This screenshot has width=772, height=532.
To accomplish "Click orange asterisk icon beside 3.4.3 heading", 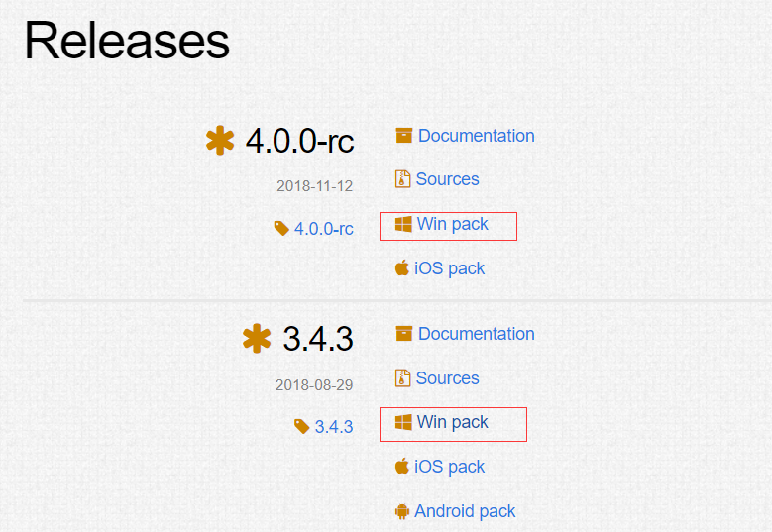I will coord(257,338).
